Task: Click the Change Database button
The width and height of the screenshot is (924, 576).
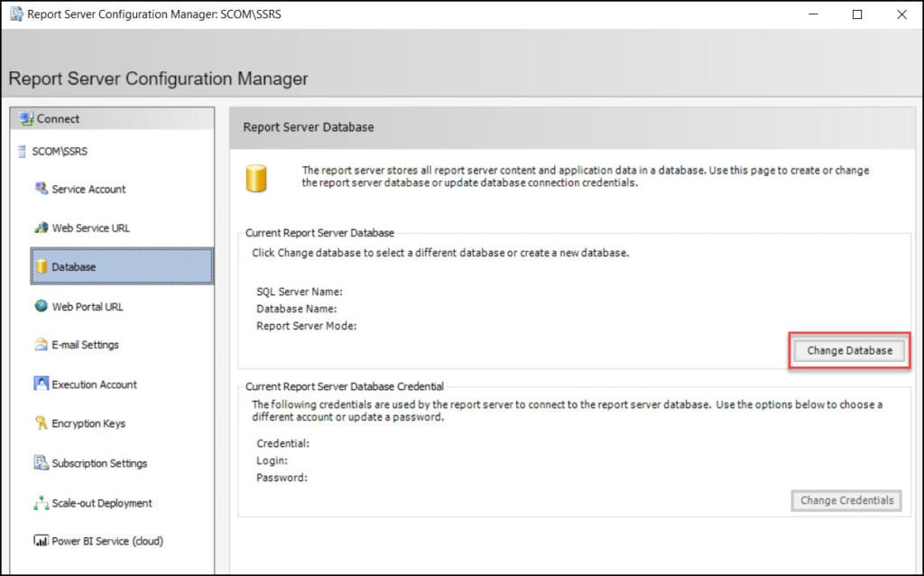Action: (849, 350)
